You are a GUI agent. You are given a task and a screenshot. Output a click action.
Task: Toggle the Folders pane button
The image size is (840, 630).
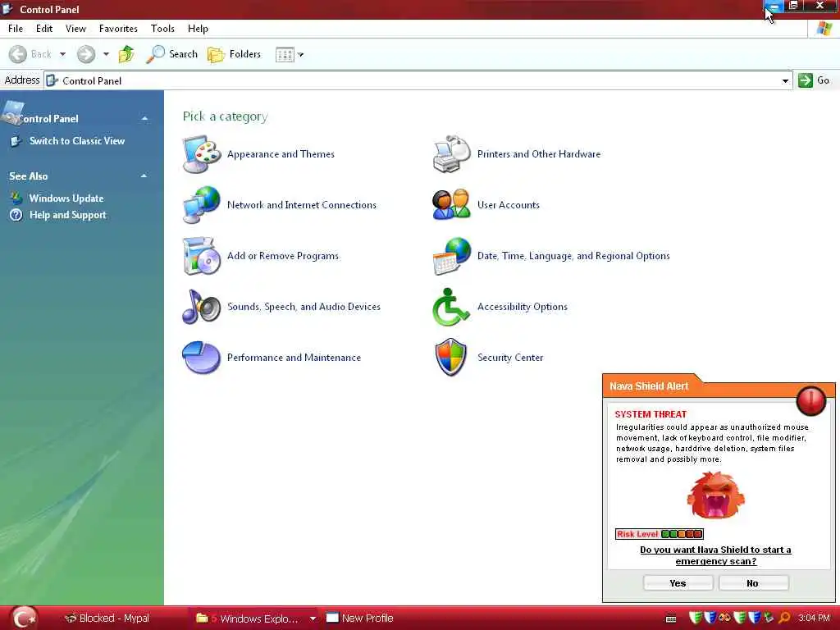234,54
